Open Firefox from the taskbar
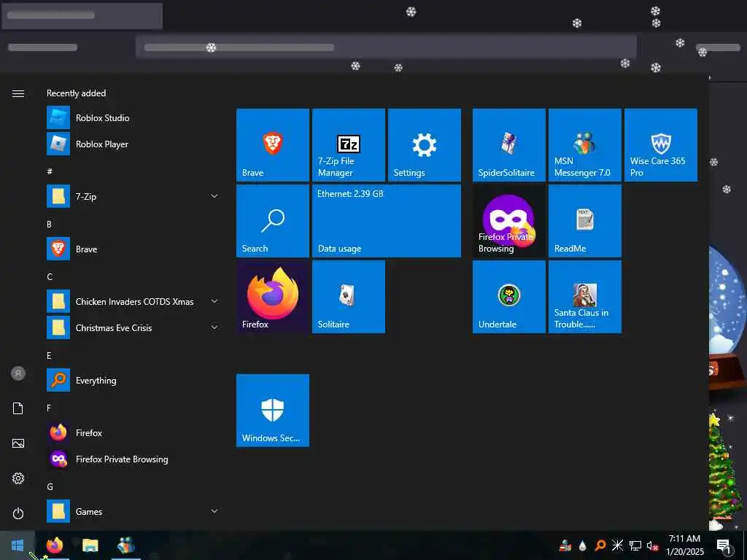The width and height of the screenshot is (747, 560). (55, 545)
